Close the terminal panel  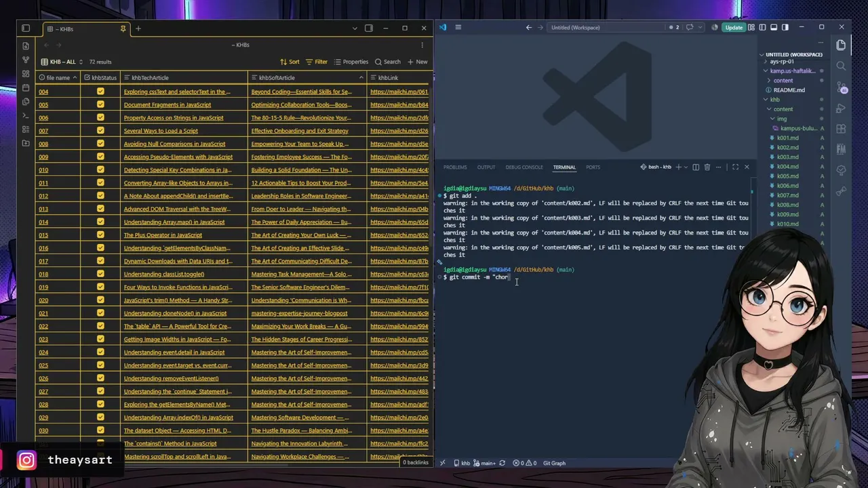(747, 167)
